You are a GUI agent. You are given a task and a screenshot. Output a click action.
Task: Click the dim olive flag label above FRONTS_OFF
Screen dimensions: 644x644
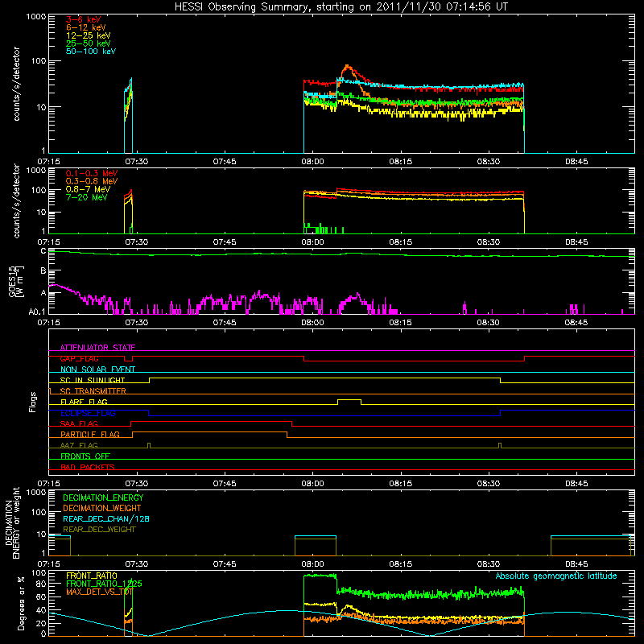pyautogui.click(x=79, y=445)
